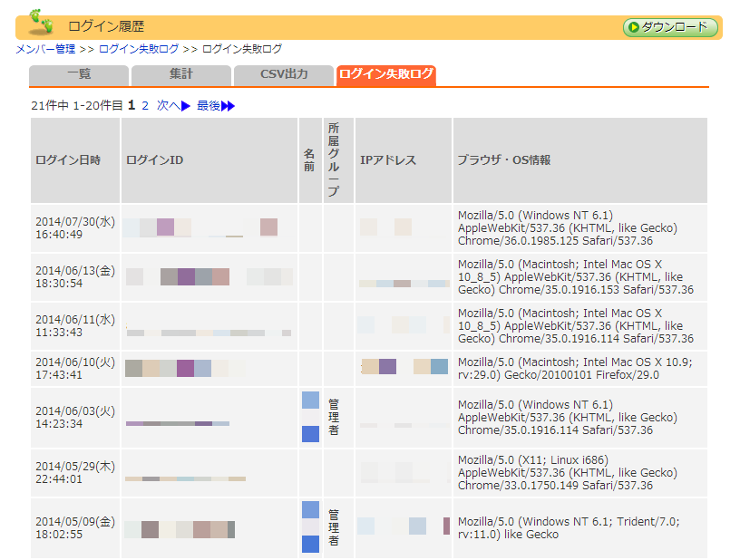Switch to the 集計 tab
Image resolution: width=740 pixels, height=560 pixels.
point(181,75)
